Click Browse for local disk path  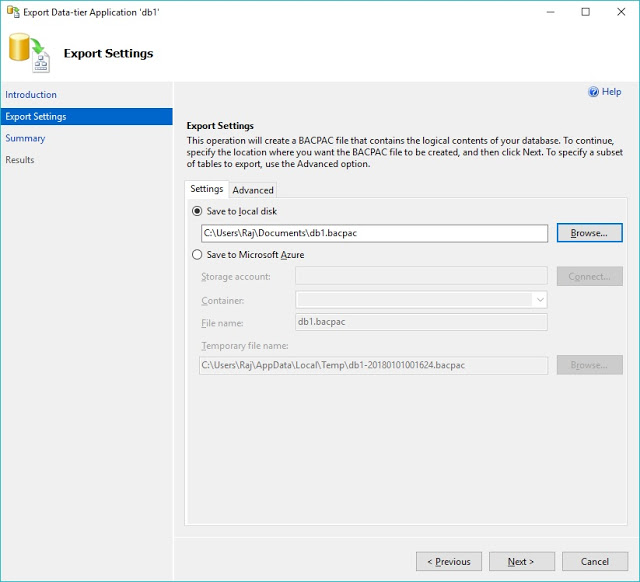tap(589, 233)
